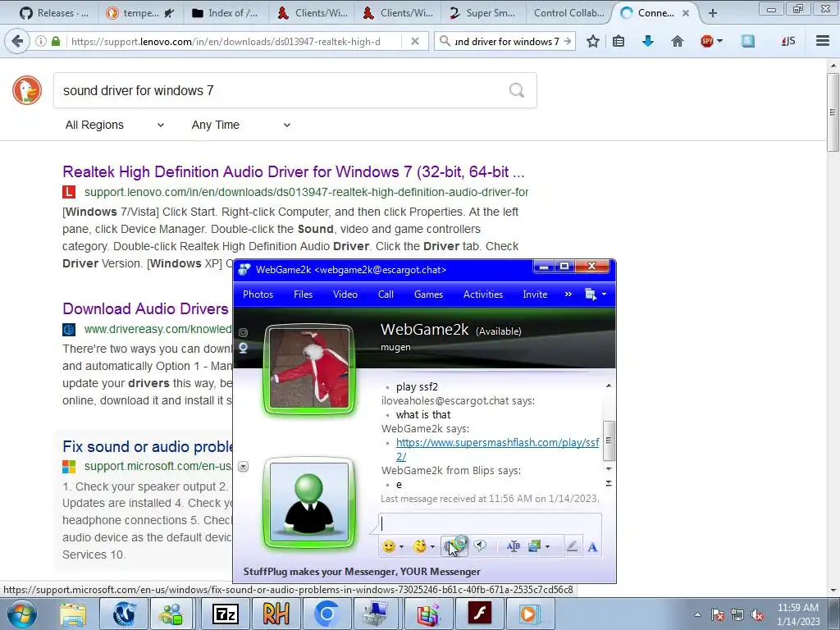Click the text-cursor AB icon in chat toolbar
Viewport: 840px width, 630px height.
pyautogui.click(x=513, y=546)
